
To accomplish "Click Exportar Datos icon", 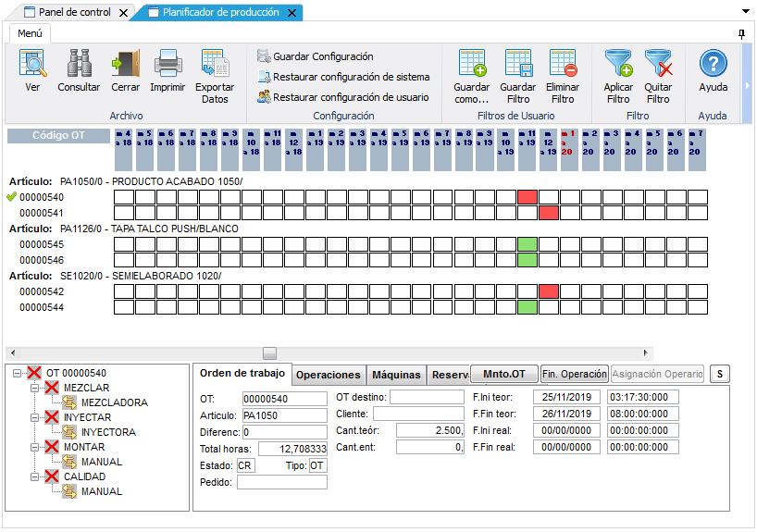I will point(215,66).
